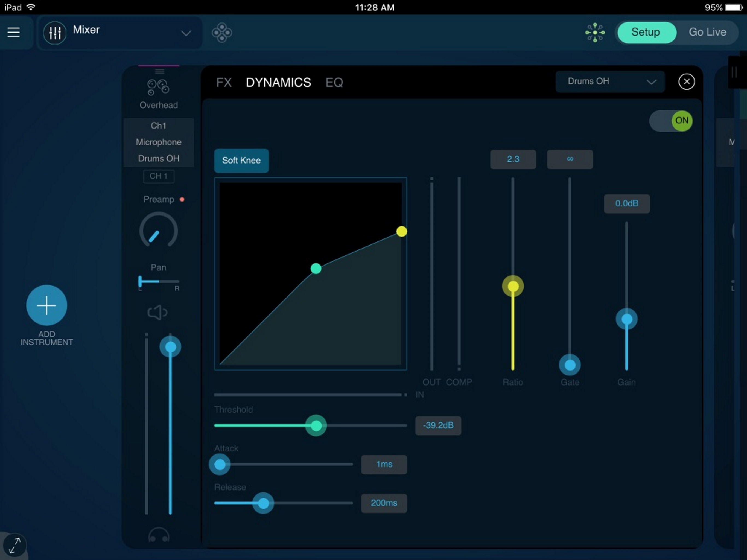Click the 200ms release value field

pyautogui.click(x=384, y=503)
